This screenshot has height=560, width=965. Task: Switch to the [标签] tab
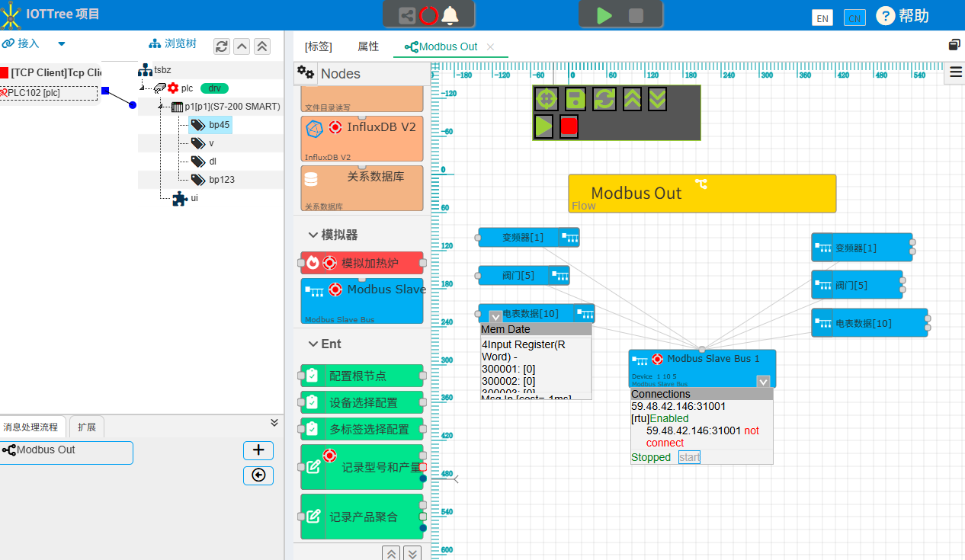(x=319, y=46)
